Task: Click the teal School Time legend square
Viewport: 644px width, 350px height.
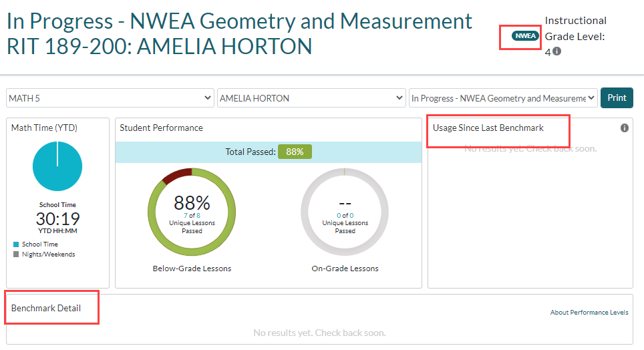Action: (16, 244)
